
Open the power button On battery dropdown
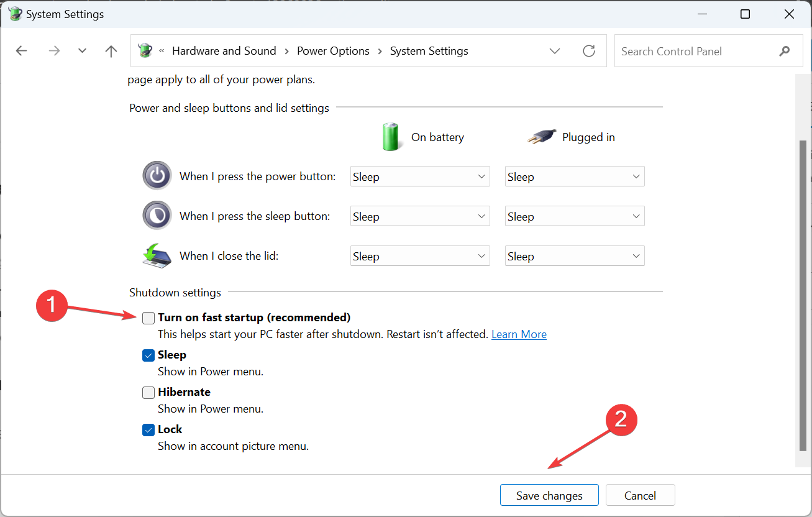[x=420, y=176]
